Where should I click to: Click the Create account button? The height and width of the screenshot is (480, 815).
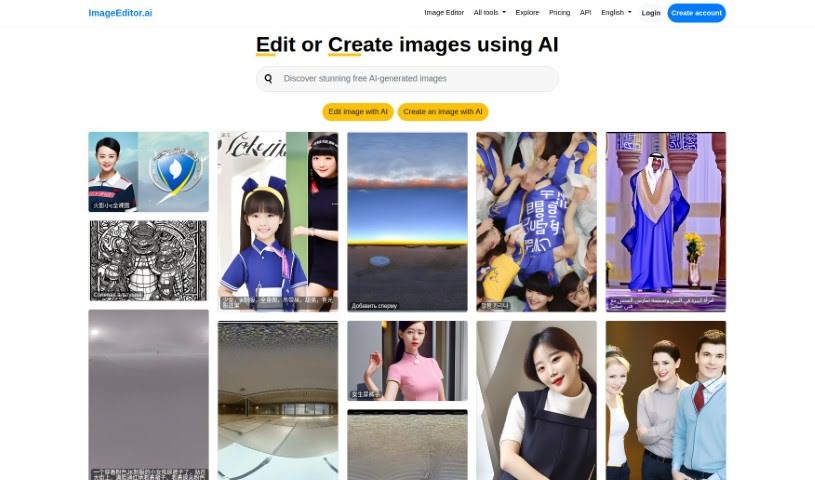pyautogui.click(x=696, y=13)
